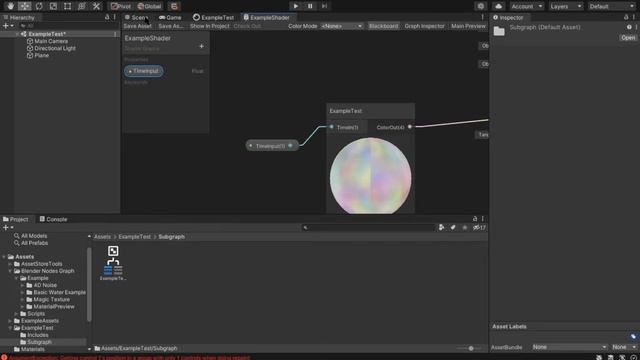Add a new blackboard property
The height and width of the screenshot is (360, 640).
pyautogui.click(x=201, y=47)
